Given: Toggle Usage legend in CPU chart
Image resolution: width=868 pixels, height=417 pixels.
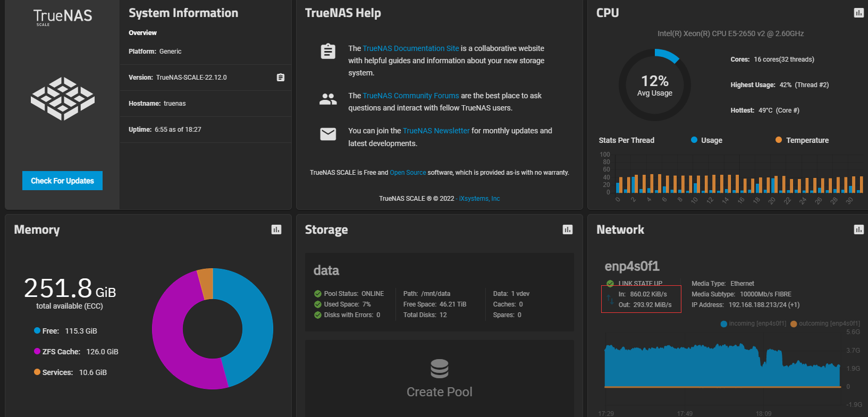Looking at the screenshot, I should coord(706,140).
